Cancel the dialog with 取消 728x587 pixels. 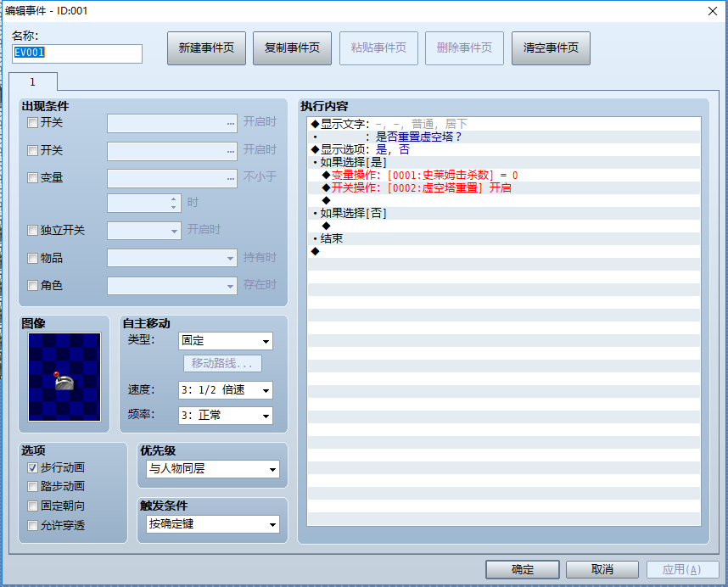tap(602, 569)
